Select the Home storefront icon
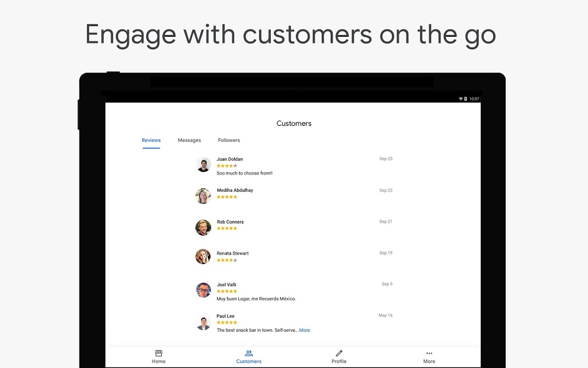This screenshot has height=368, width=588. coord(158,353)
